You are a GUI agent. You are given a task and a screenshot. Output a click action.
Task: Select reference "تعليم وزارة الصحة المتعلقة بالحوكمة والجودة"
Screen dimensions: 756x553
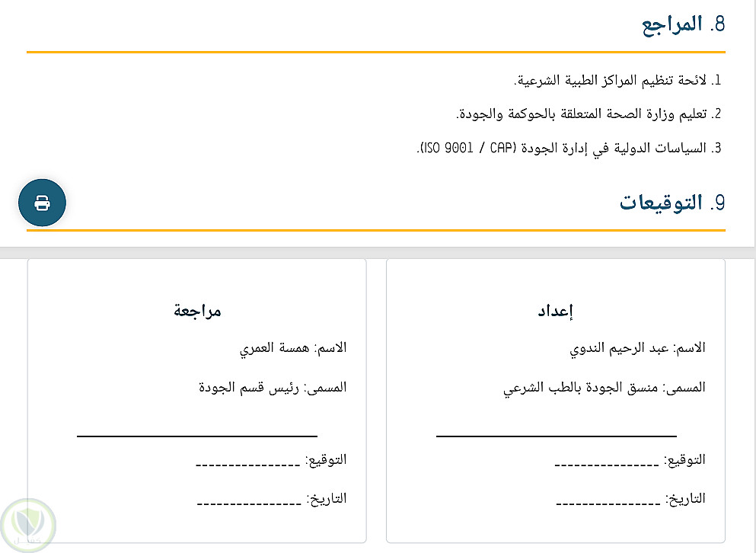click(x=589, y=114)
